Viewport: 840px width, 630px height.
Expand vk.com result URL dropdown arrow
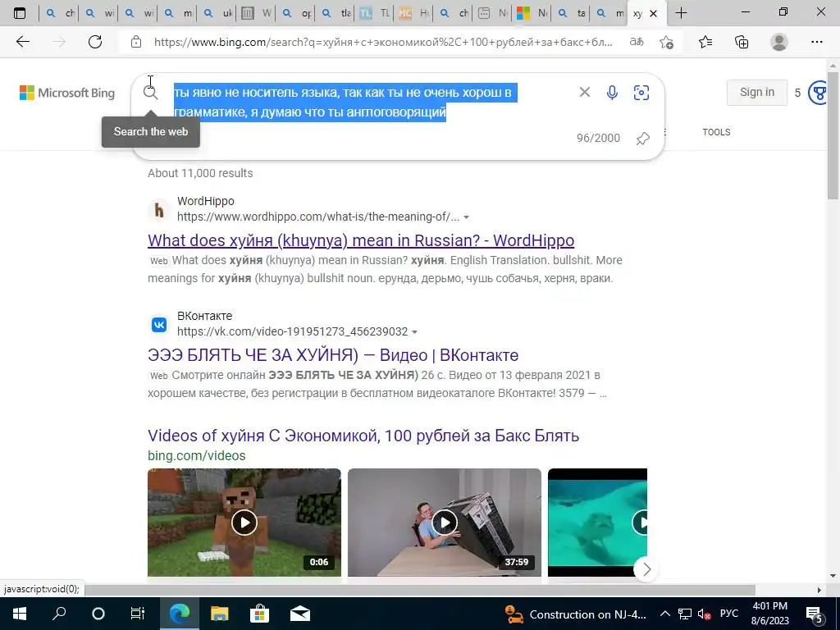(414, 332)
